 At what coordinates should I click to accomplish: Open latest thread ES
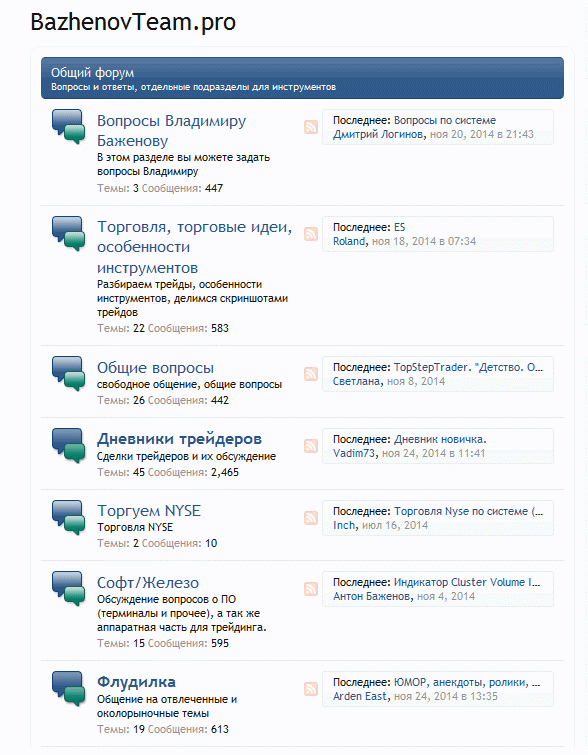(399, 227)
